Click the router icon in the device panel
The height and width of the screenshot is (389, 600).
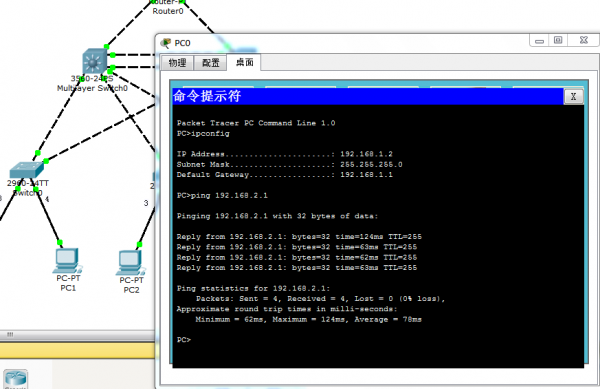[x=15, y=379]
